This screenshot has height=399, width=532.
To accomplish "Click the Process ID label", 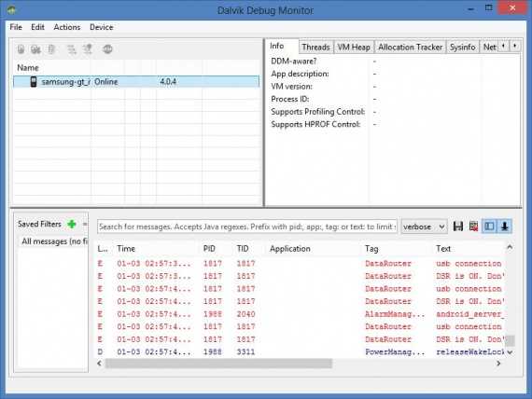I will [289, 100].
